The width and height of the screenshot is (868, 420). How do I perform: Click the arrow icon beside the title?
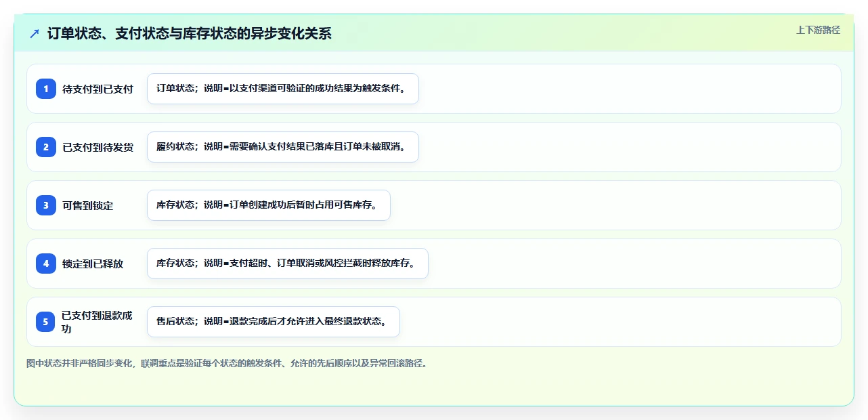click(35, 33)
